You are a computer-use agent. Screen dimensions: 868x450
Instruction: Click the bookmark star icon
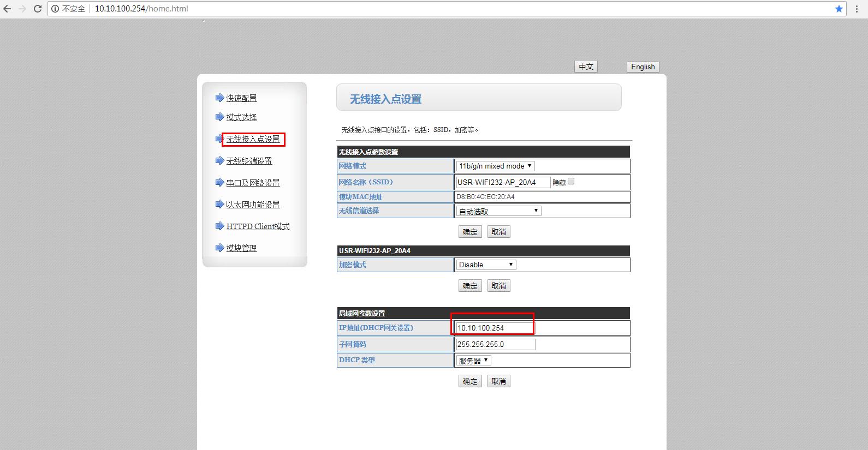pyautogui.click(x=839, y=9)
